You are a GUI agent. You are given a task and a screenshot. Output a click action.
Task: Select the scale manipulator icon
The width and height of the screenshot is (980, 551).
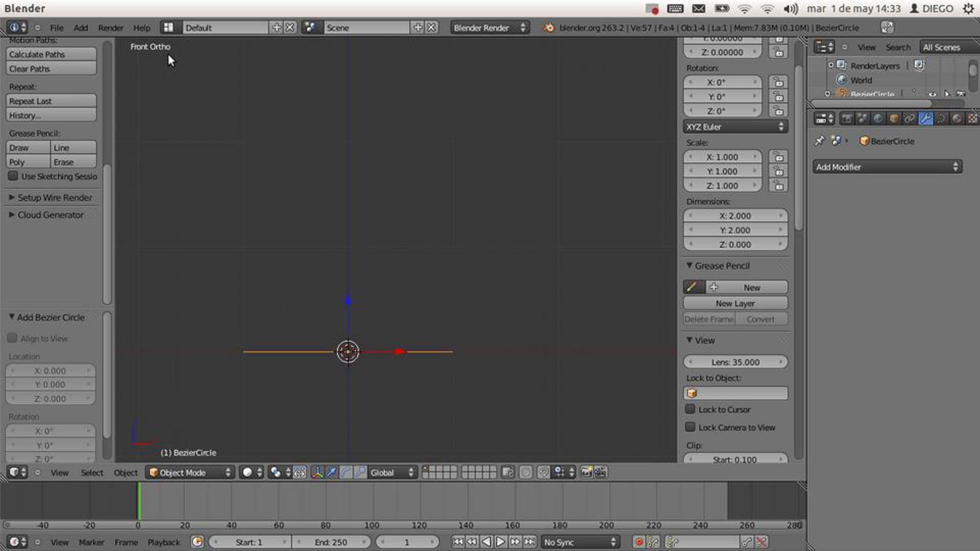pyautogui.click(x=360, y=473)
